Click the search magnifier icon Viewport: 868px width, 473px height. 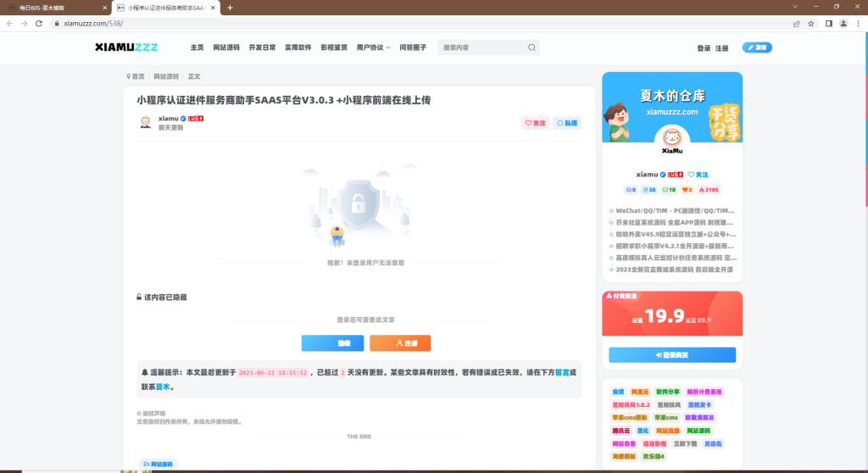[x=531, y=47]
